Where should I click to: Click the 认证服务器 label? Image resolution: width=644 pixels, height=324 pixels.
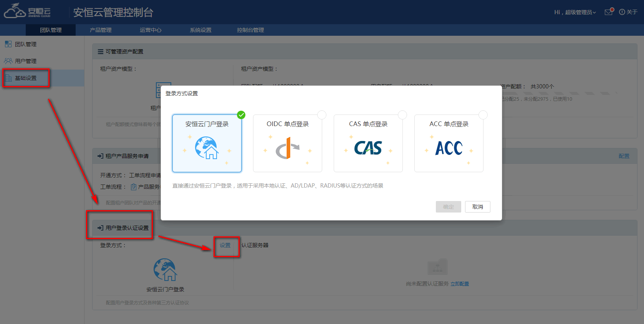(x=255, y=245)
